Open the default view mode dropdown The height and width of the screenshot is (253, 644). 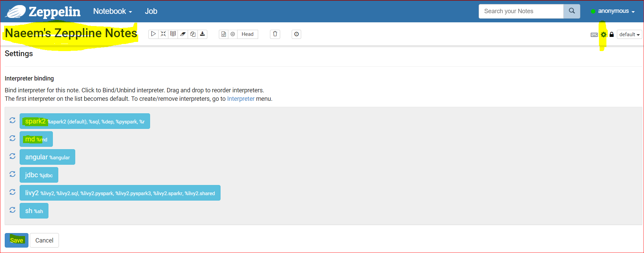click(629, 34)
